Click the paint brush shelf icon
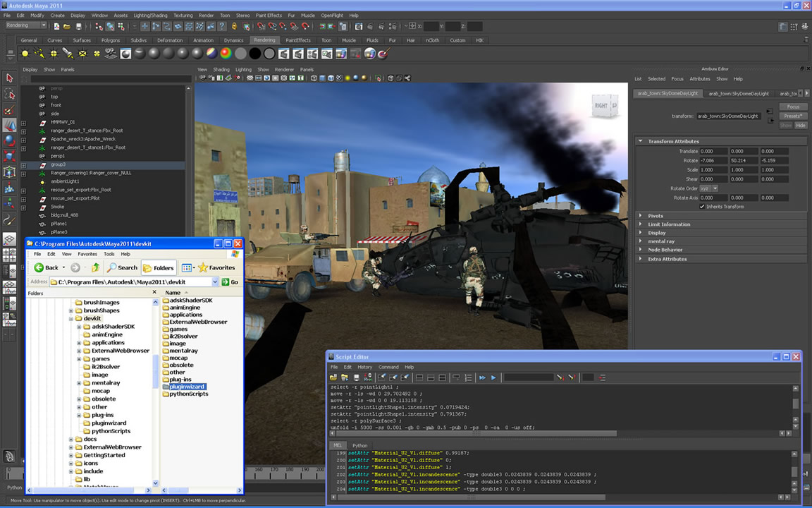Viewport: 812px width, 508px height. click(383, 54)
